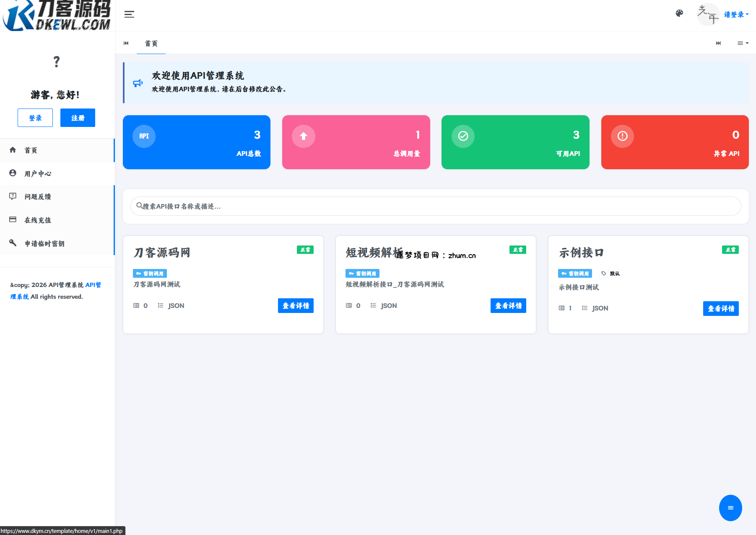Click the warning icon on red card
The height and width of the screenshot is (535, 756).
coord(622,136)
